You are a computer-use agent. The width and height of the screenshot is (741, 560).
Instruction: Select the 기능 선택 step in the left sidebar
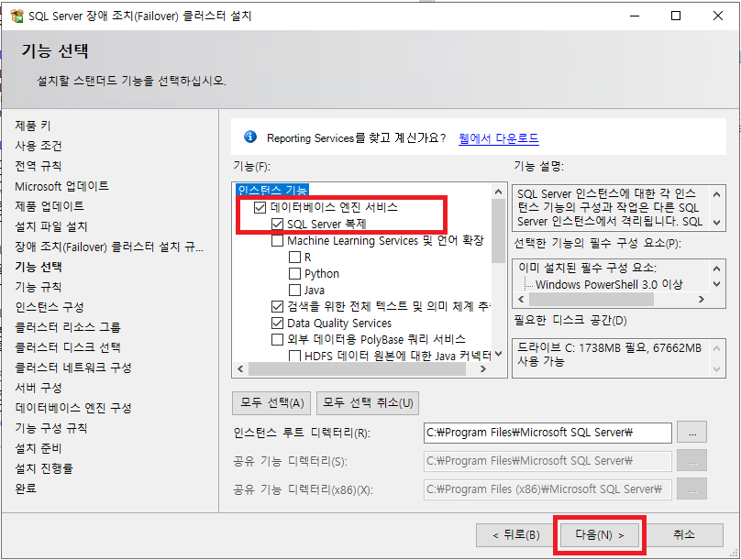tap(39, 267)
